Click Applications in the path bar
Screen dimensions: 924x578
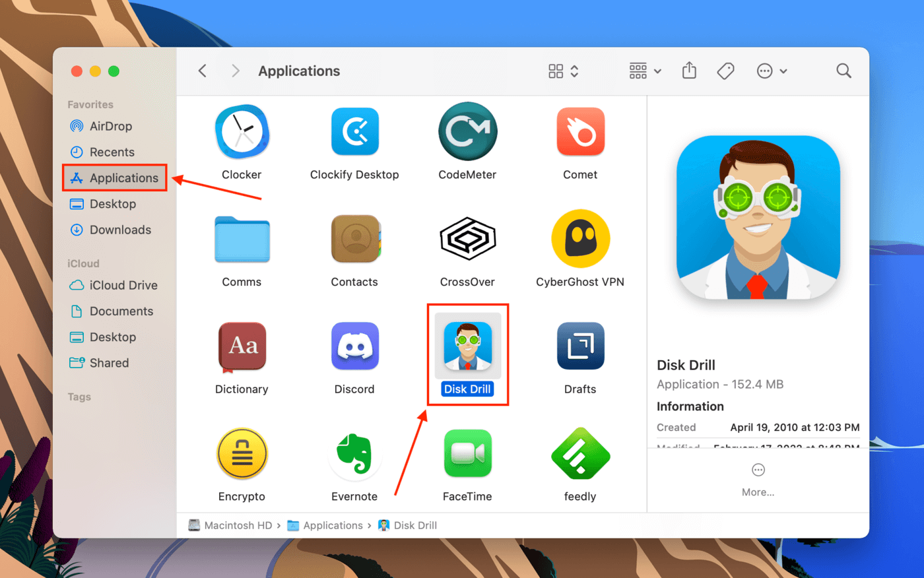click(x=325, y=525)
